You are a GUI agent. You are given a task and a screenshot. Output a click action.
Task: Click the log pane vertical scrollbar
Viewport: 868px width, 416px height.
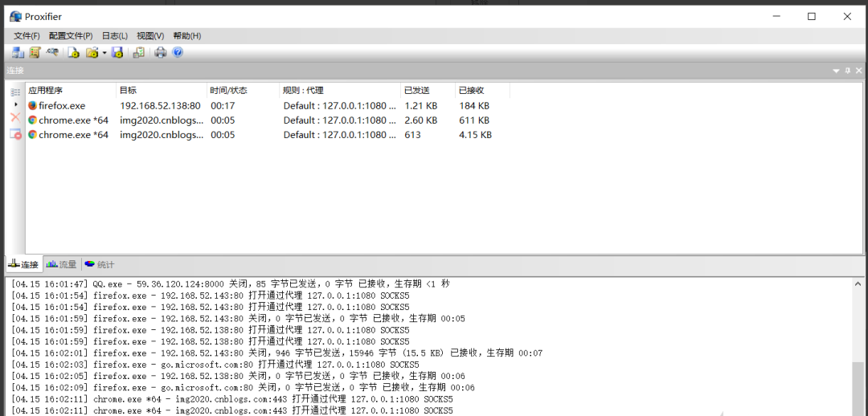pos(859,385)
